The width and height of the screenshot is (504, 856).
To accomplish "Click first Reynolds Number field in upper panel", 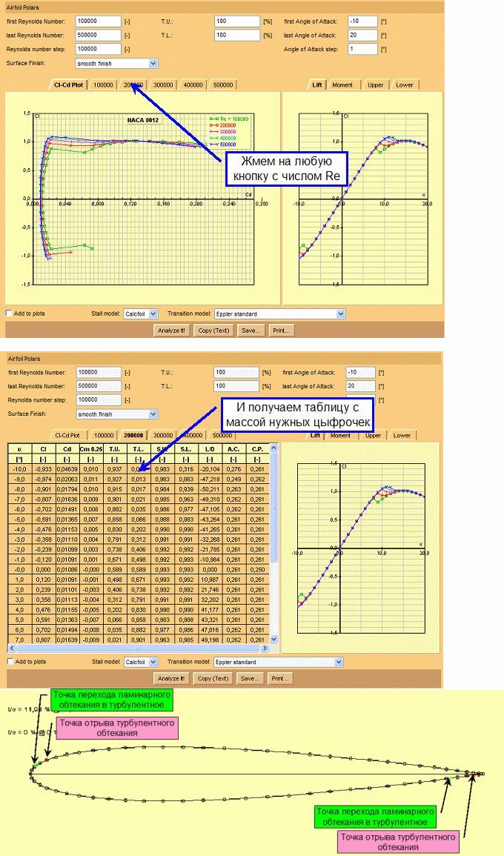I will 98,21.
